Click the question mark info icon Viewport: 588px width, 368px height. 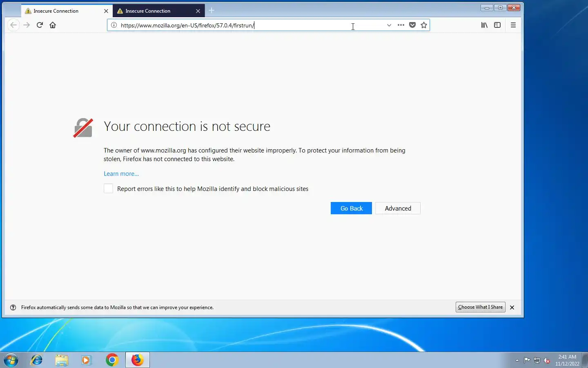13,307
